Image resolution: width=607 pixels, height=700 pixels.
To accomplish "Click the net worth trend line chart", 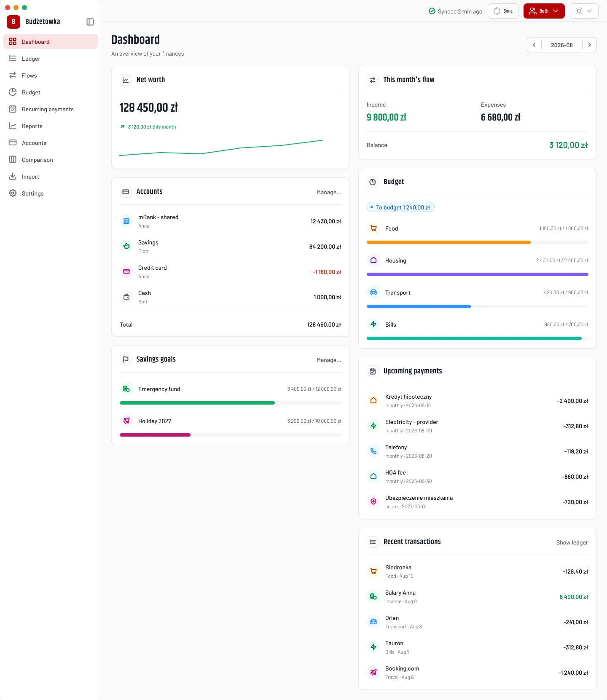I will coord(221,148).
